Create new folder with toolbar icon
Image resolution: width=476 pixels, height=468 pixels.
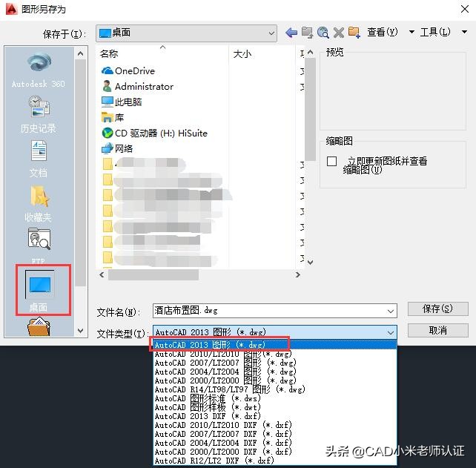[x=354, y=33]
